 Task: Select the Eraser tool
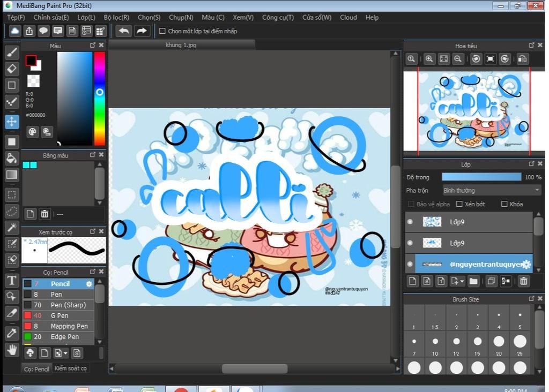12,69
